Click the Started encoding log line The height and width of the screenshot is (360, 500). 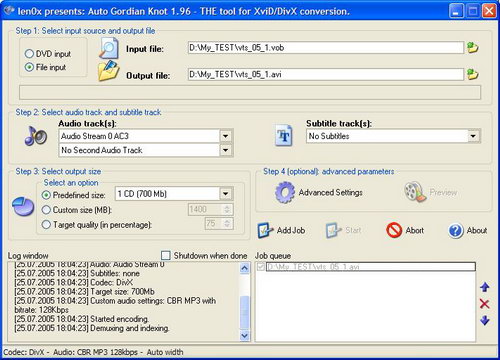82,319
